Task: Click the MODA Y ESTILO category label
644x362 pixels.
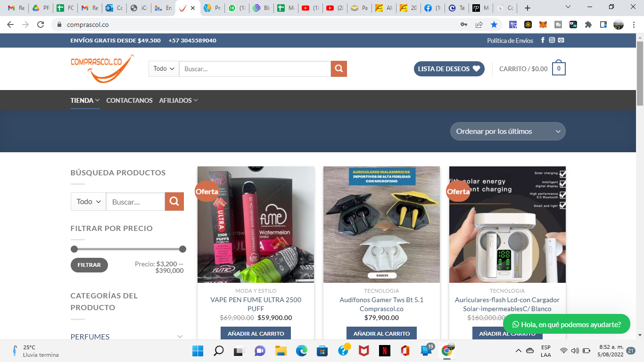Action: 256,291
